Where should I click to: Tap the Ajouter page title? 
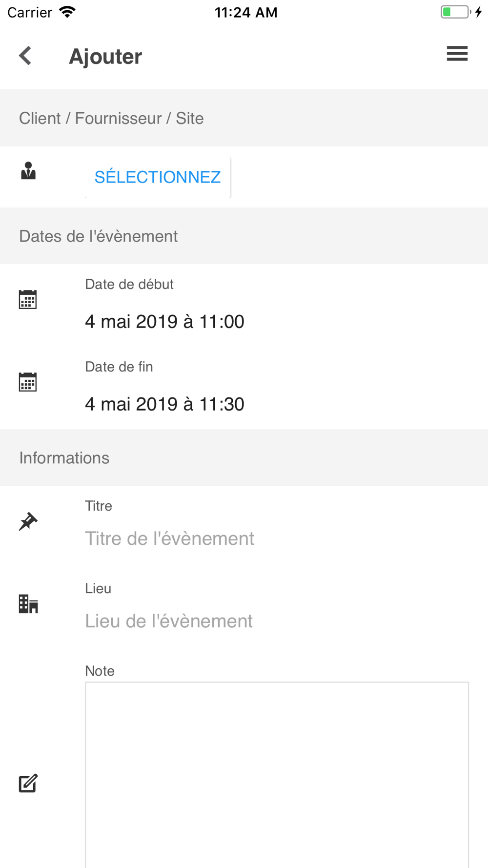pyautogui.click(x=105, y=57)
